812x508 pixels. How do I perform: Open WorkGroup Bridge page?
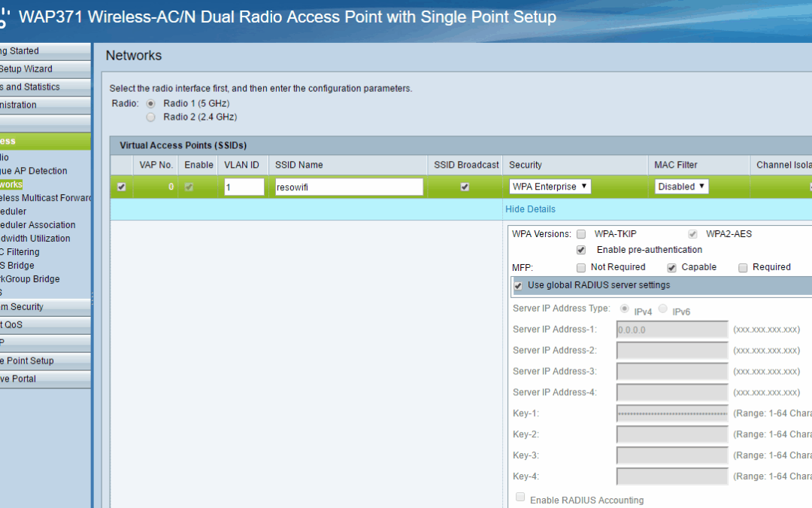[x=30, y=278]
